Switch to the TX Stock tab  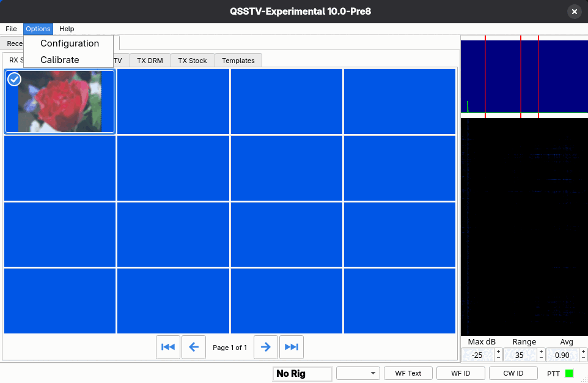tap(193, 61)
